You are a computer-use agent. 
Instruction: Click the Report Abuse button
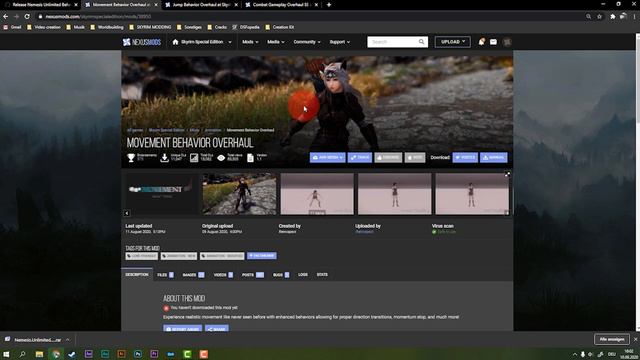coord(182,329)
